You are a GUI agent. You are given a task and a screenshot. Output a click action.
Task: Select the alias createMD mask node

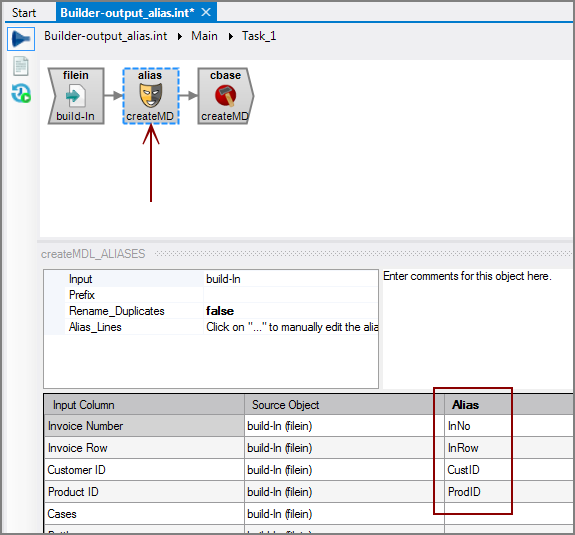click(x=151, y=96)
